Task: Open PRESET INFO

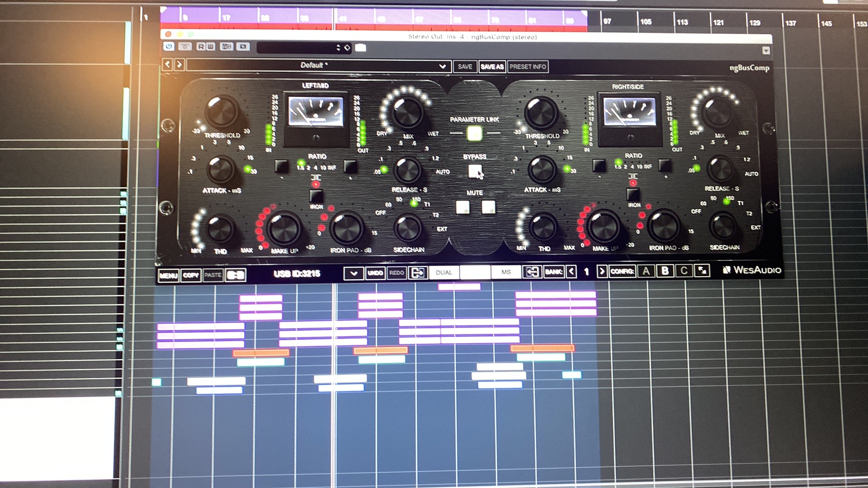Action: (528, 67)
